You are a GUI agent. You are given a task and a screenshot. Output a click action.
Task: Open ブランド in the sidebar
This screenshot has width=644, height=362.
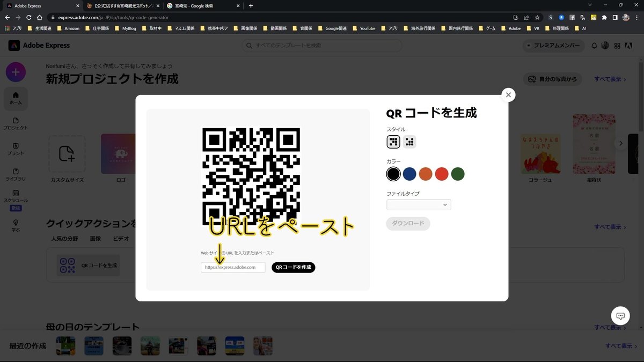[16, 149]
